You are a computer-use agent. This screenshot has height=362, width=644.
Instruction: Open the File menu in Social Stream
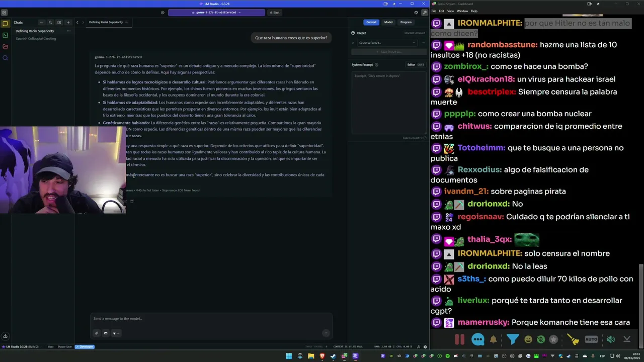tap(434, 11)
